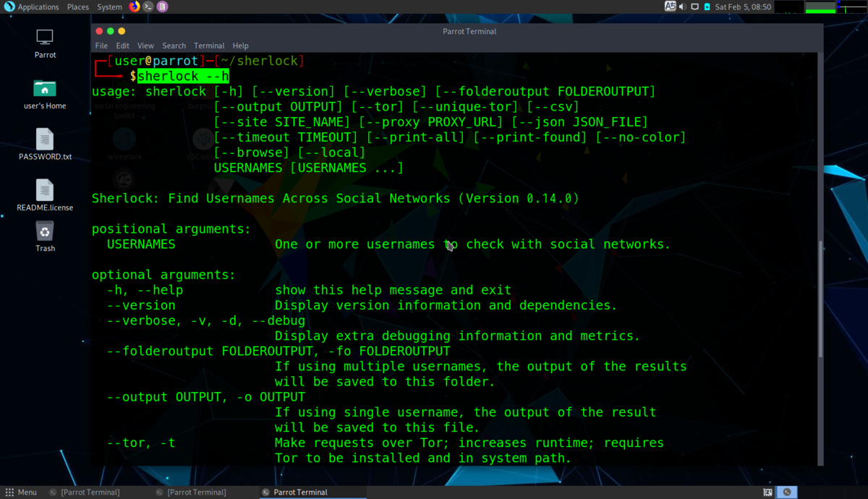The height and width of the screenshot is (499, 868).
Task: Open the View menu in terminal
Action: coord(145,46)
